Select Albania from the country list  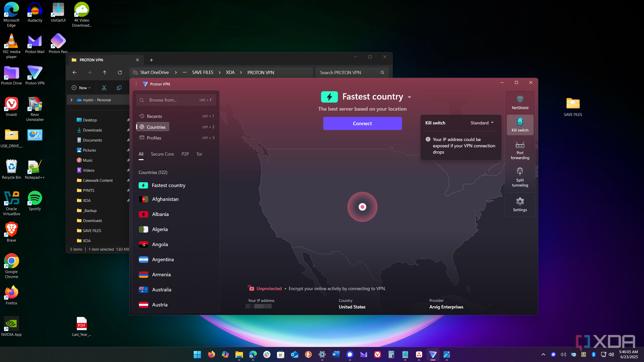pos(176,214)
